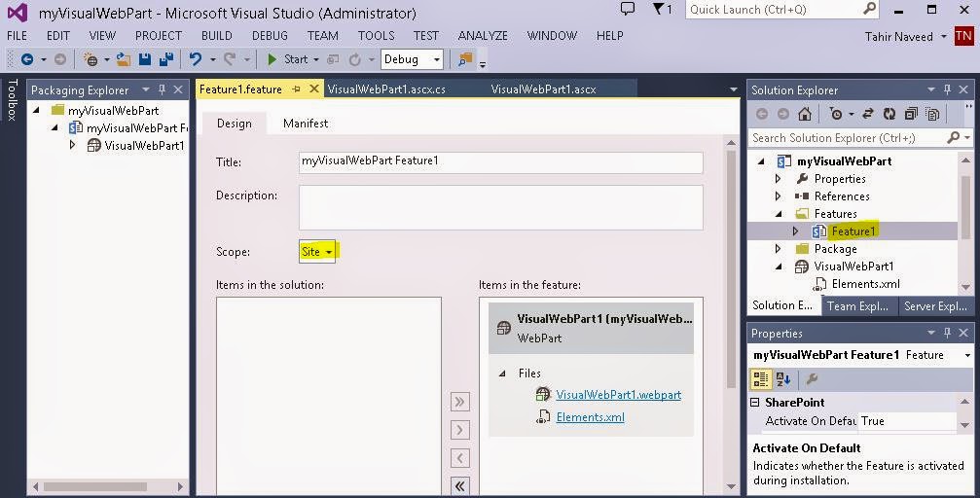Open the TOOLS menu

pyautogui.click(x=377, y=36)
